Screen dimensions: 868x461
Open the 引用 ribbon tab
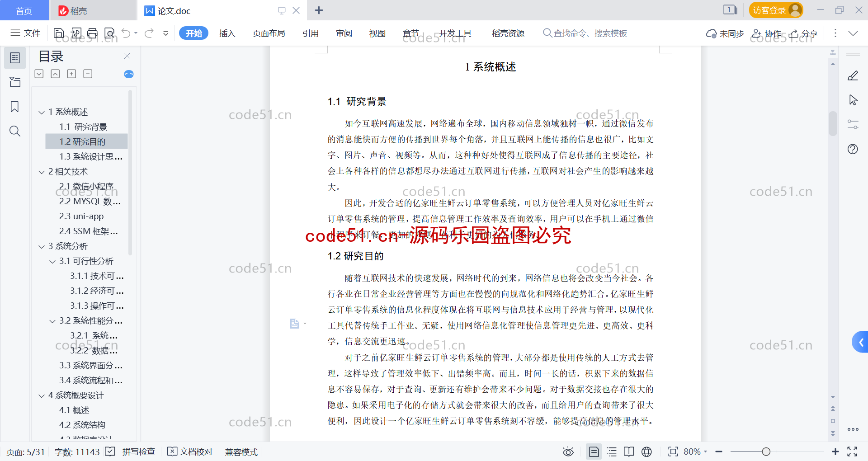(311, 33)
